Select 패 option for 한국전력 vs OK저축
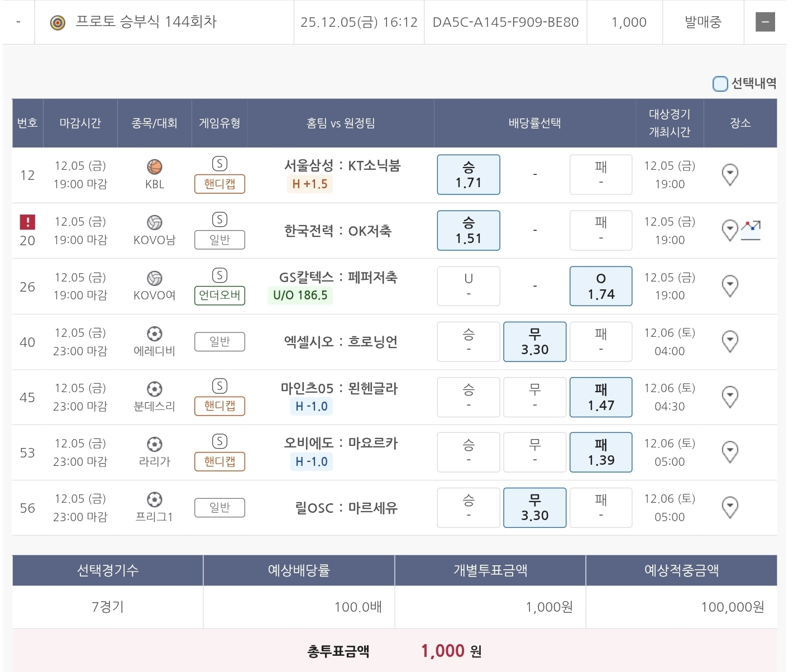The image size is (798, 672). 601,230
